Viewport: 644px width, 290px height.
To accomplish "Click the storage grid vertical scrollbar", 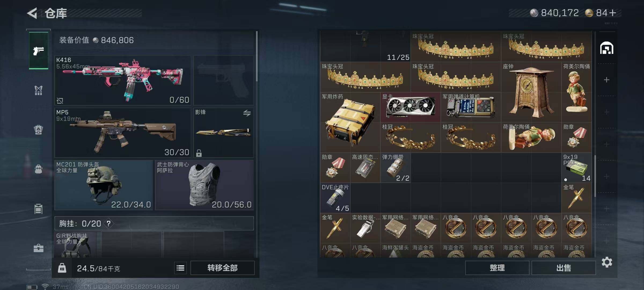I will (x=595, y=176).
